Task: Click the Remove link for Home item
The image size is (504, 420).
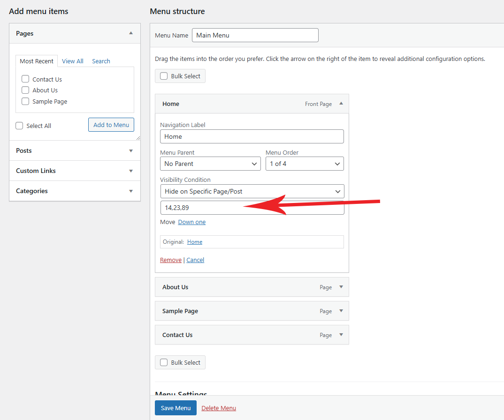Action: pos(171,260)
